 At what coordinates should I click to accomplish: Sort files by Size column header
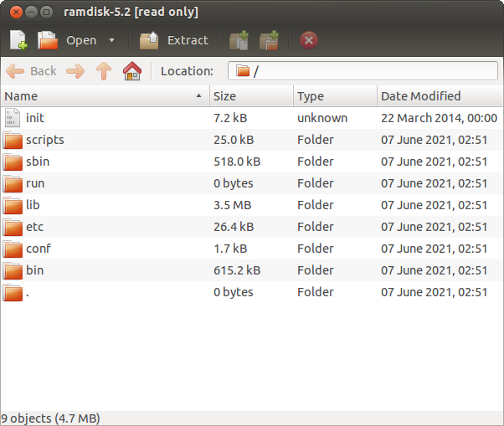(251, 96)
